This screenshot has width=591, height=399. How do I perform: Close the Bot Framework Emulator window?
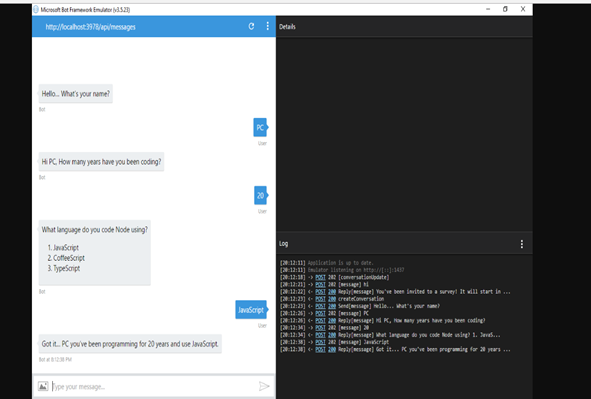point(523,9)
